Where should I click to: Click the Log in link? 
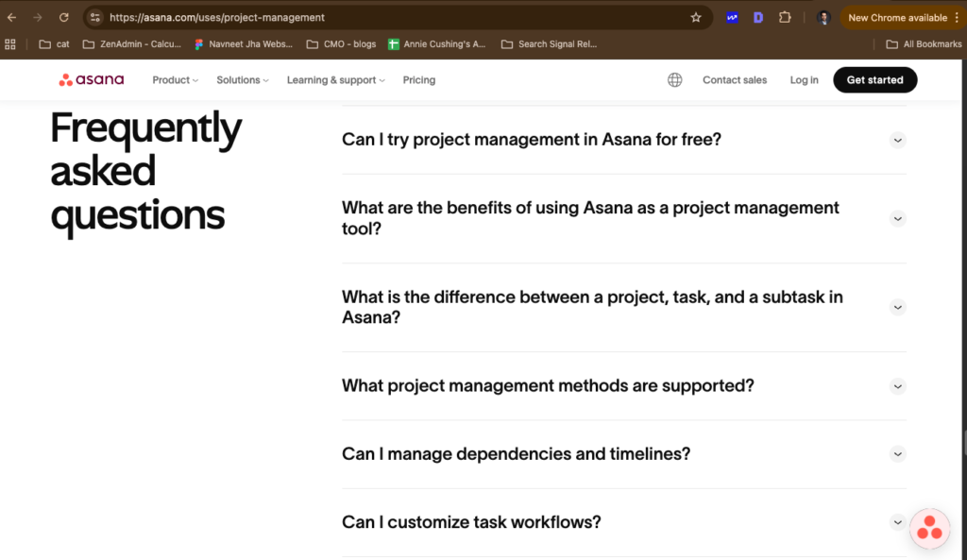(x=804, y=80)
